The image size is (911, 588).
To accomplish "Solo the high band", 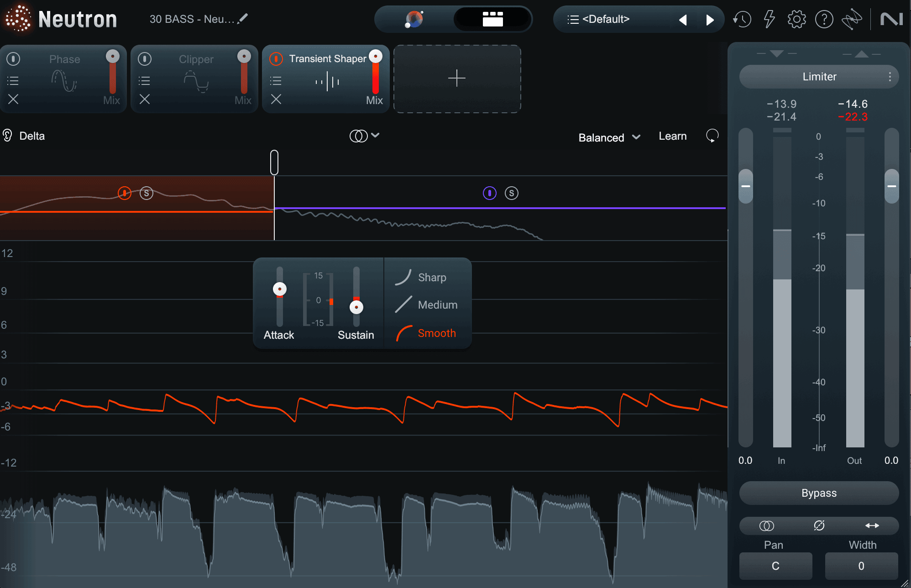I will (512, 193).
